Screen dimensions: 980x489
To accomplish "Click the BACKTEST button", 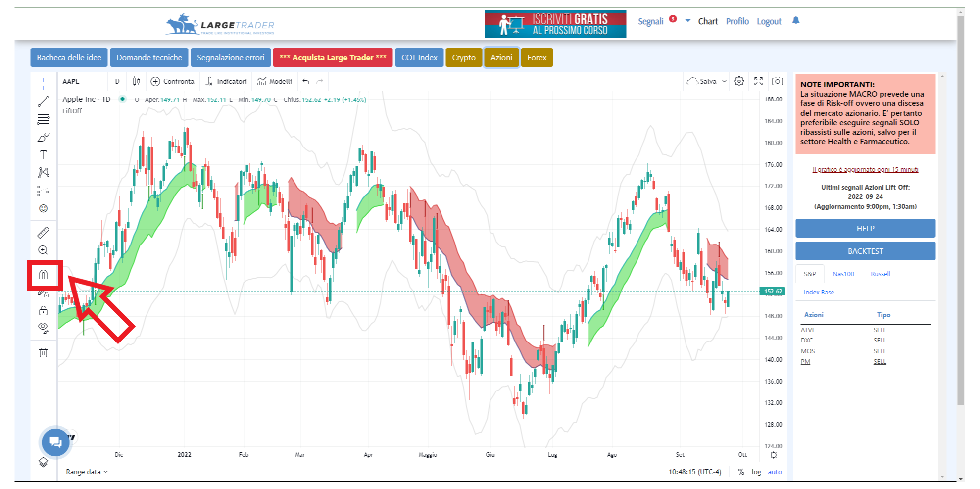I will (865, 251).
